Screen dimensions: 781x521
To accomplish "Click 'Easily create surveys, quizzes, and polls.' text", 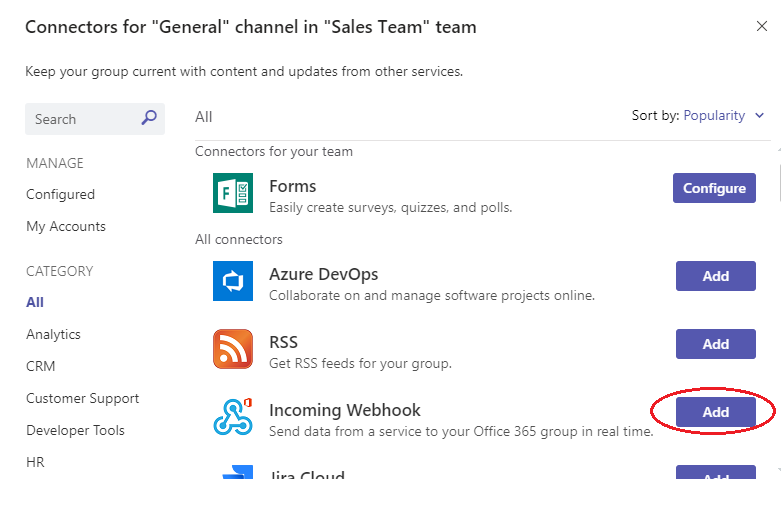I will tap(390, 208).
